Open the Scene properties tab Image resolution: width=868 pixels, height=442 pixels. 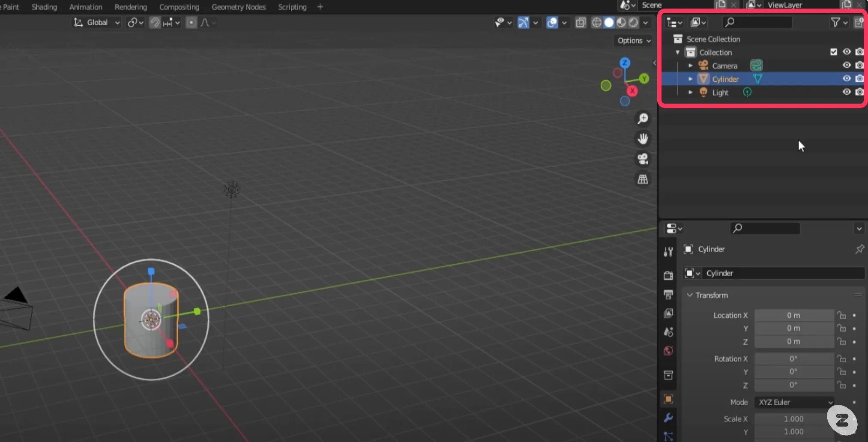tap(668, 332)
